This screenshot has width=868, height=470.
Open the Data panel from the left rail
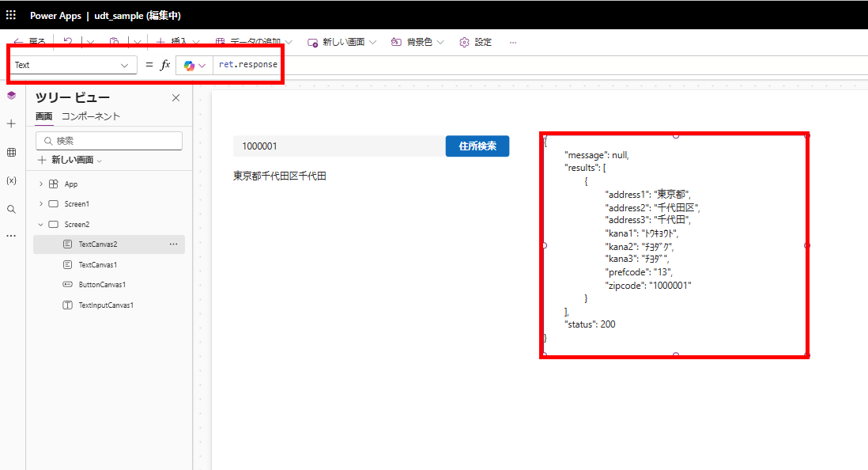(x=11, y=152)
